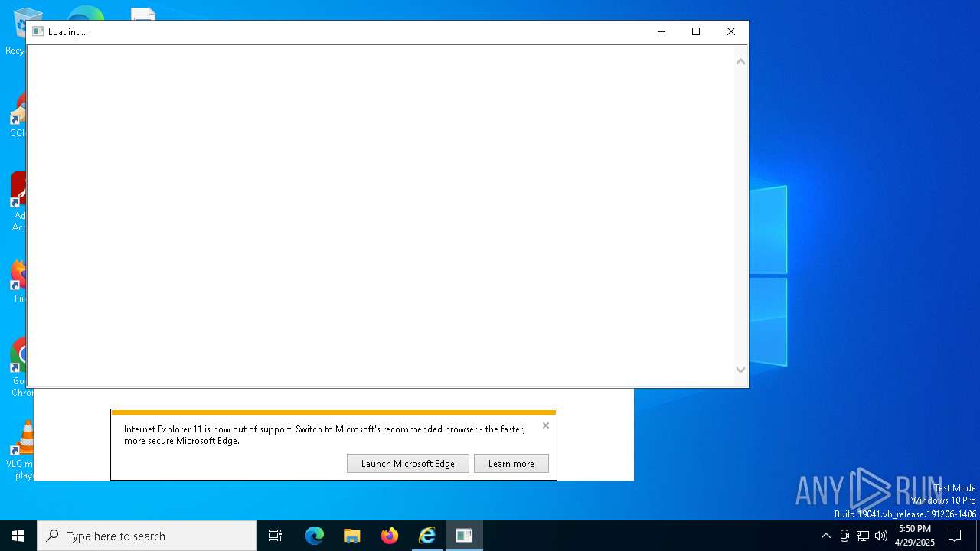The image size is (980, 551).
Task: Open Firefox from the taskbar
Action: pyautogui.click(x=390, y=536)
